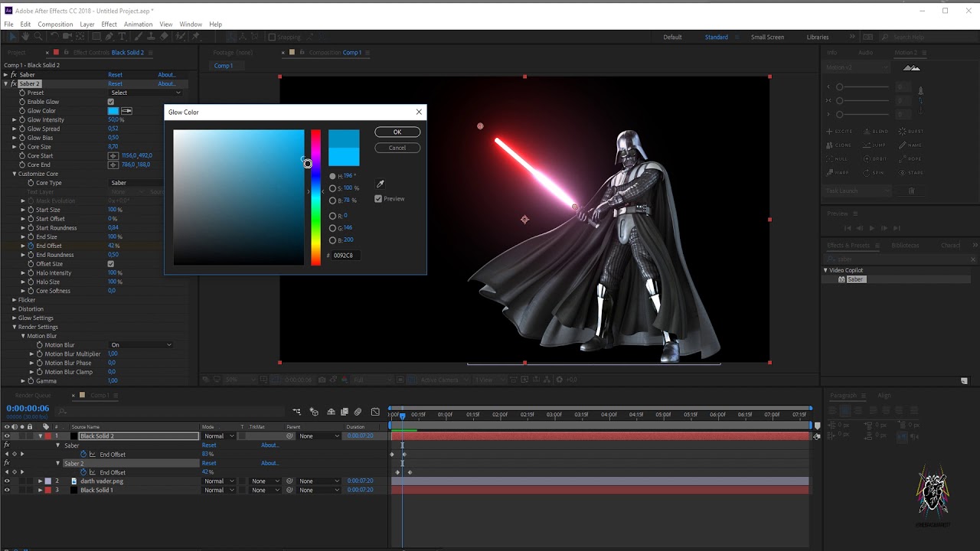Viewport: 980px width, 551px height.
Task: Click the Core Start crosshair point picker
Action: pos(113,156)
